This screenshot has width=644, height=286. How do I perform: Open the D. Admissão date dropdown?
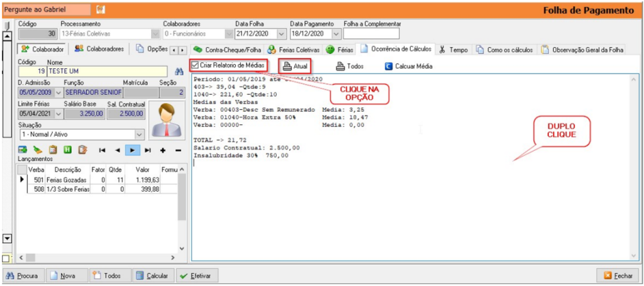point(58,92)
